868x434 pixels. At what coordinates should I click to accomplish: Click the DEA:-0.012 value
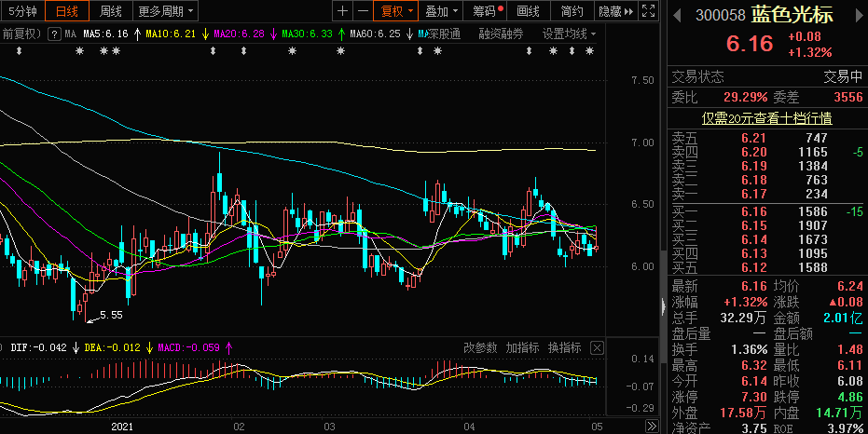pyautogui.click(x=113, y=347)
